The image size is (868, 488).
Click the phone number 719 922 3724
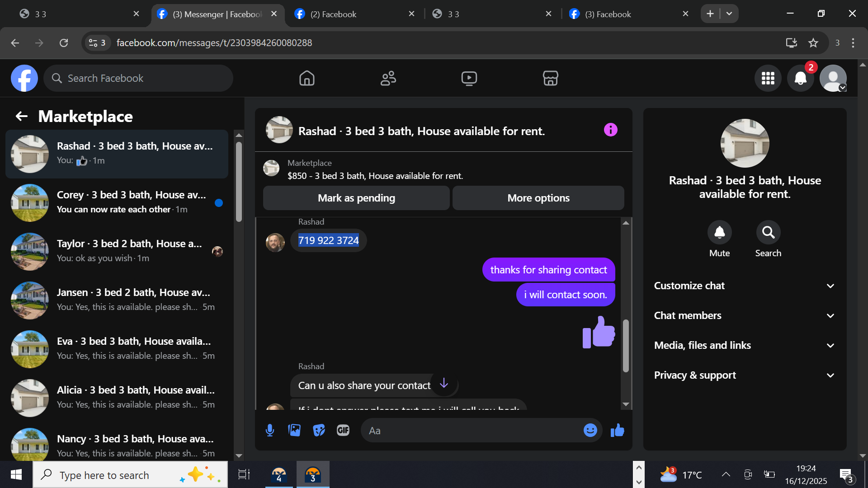pos(329,240)
